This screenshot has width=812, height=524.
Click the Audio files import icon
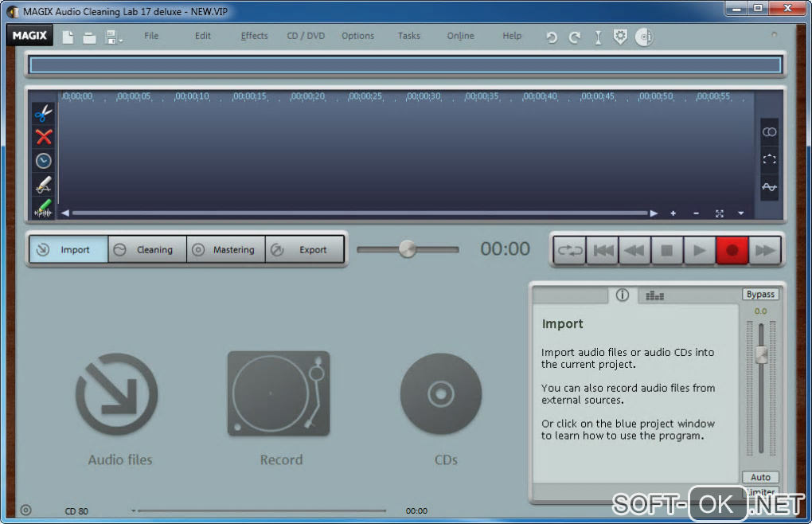click(117, 394)
